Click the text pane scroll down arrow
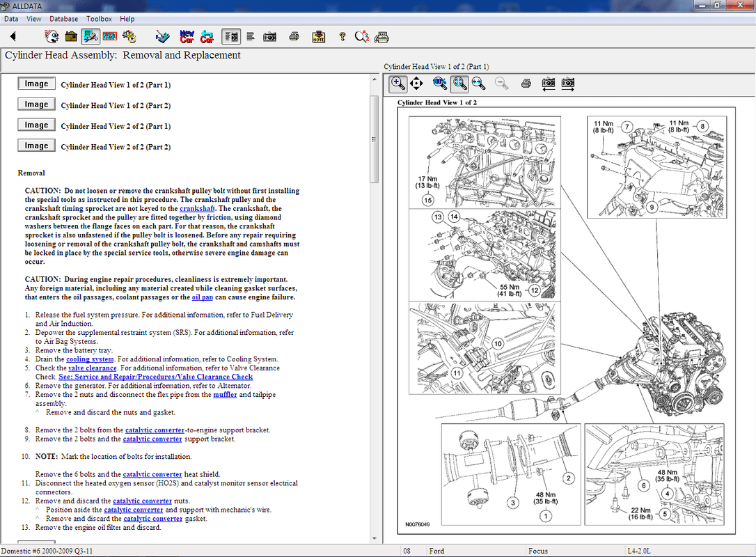The width and height of the screenshot is (756, 557). tap(375, 539)
